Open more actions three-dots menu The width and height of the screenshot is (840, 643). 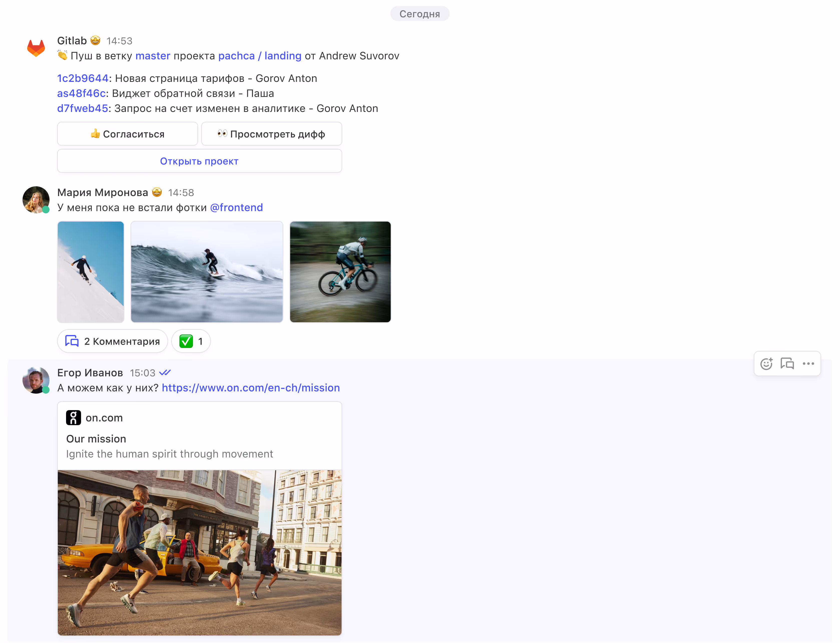pos(808,364)
